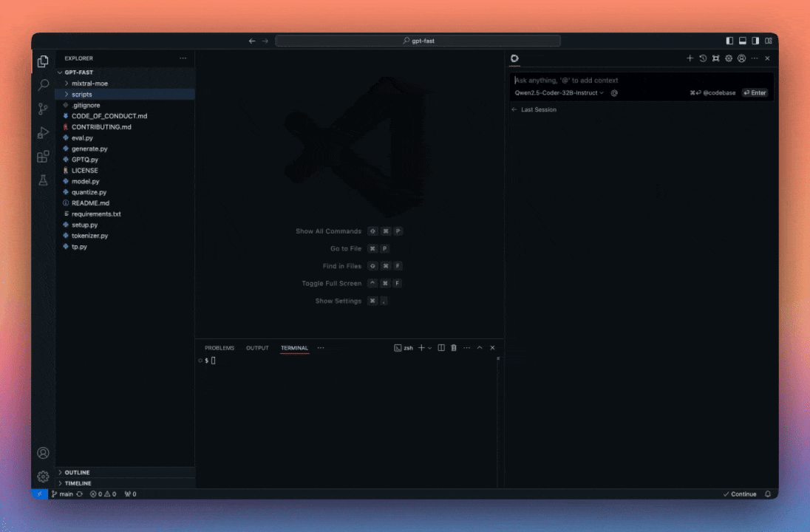This screenshot has height=532, width=810.
Task: Click the 'Ask anything' chat input field
Action: click(636, 80)
